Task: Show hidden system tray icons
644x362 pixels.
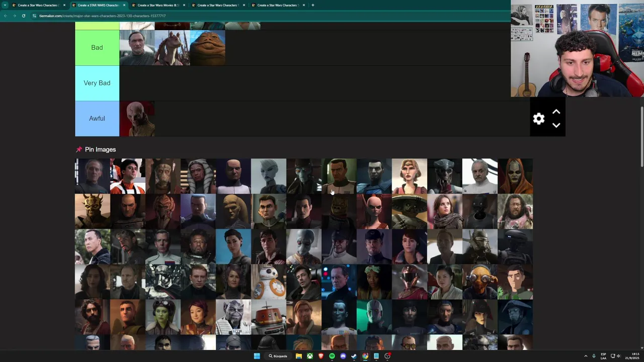Action: [x=586, y=356]
